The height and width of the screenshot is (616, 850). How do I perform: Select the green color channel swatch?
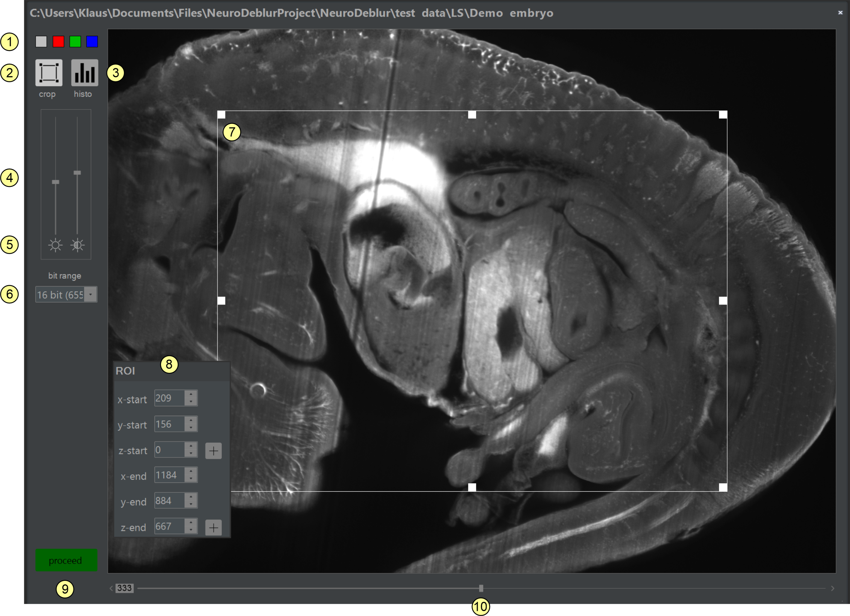75,42
